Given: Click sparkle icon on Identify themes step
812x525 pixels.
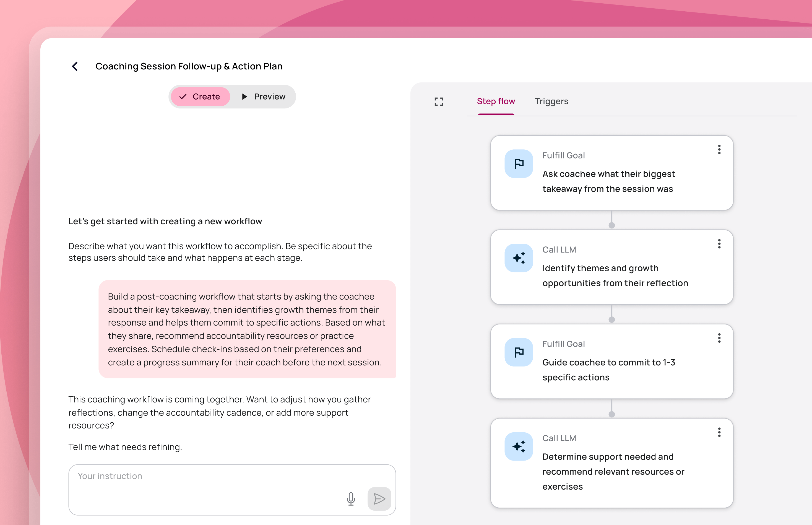Looking at the screenshot, I should [x=519, y=258].
